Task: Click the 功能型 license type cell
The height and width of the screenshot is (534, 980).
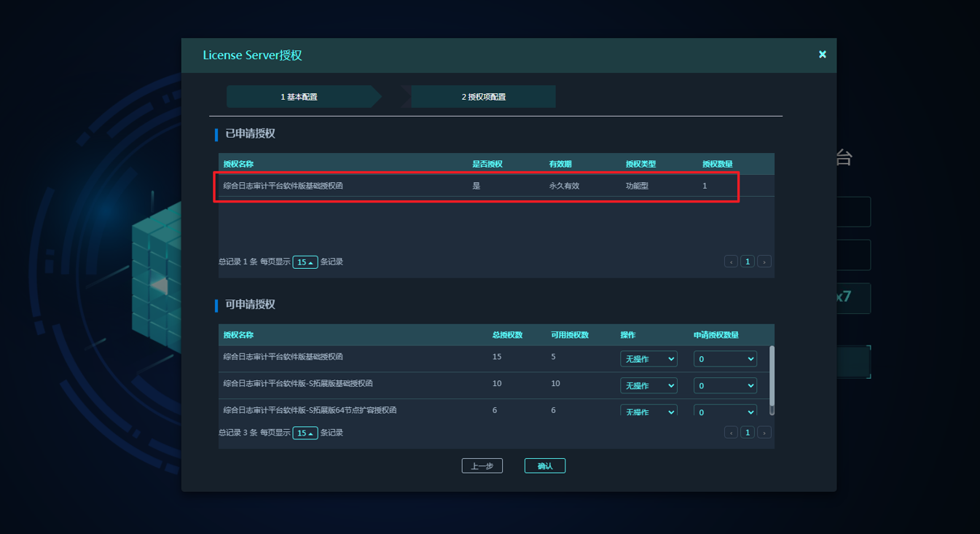Action: click(637, 186)
